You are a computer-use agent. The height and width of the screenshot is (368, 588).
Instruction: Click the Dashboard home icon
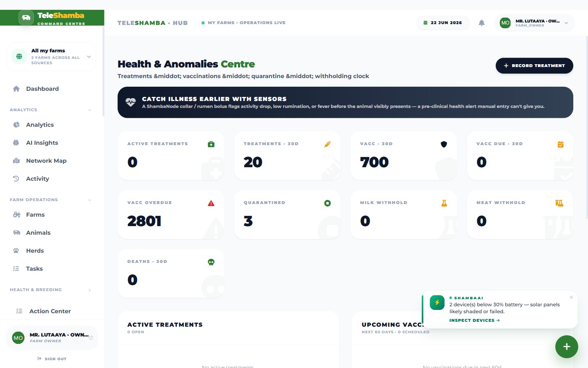point(16,89)
